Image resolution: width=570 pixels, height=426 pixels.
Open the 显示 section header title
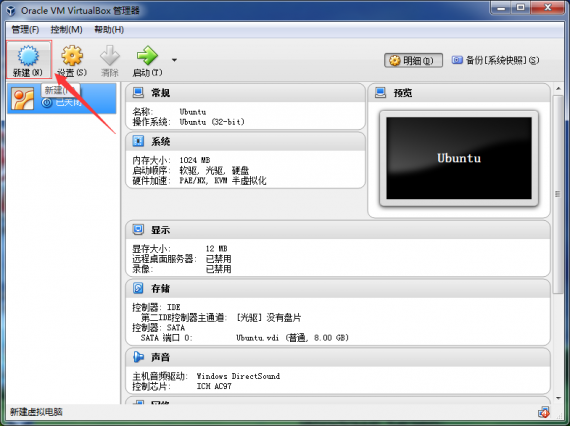pyautogui.click(x=161, y=230)
